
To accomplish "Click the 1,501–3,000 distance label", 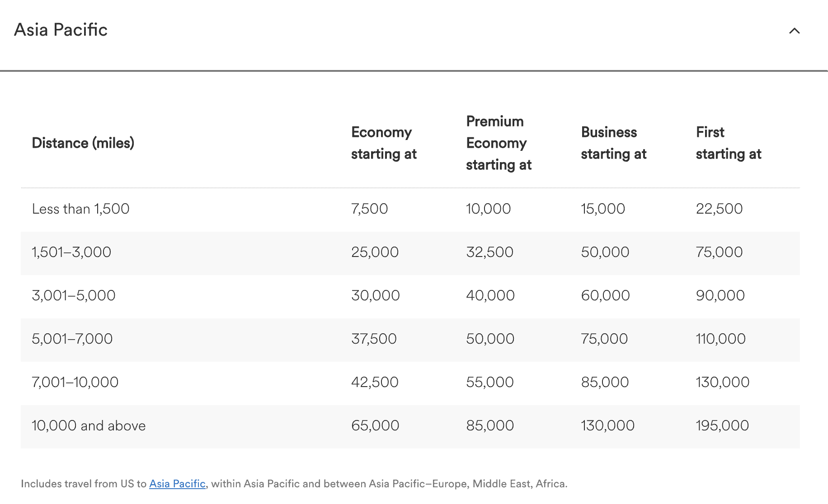I will pyautogui.click(x=71, y=252).
